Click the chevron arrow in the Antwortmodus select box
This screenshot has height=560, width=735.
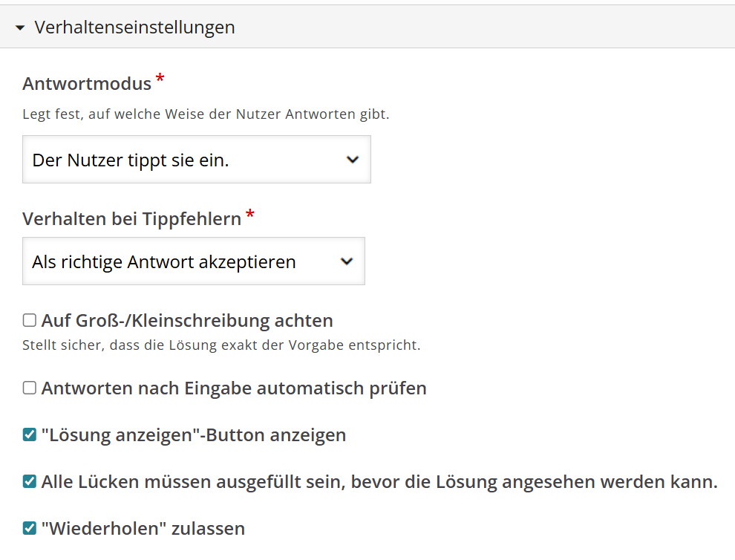(353, 160)
